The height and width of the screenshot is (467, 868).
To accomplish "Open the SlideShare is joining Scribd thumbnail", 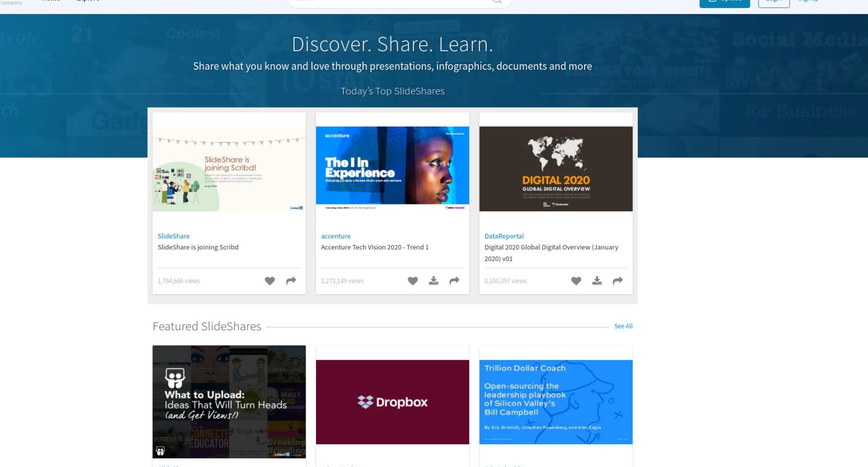I will (229, 169).
